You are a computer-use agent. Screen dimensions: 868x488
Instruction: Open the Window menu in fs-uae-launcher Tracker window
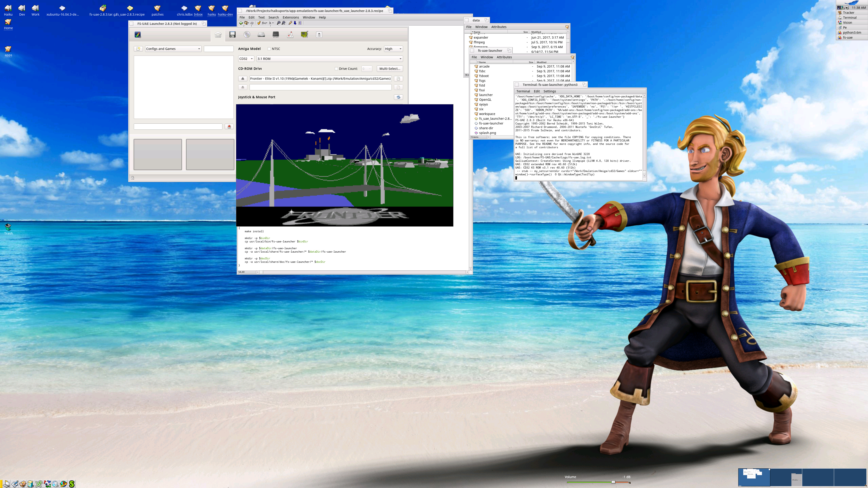(x=487, y=57)
